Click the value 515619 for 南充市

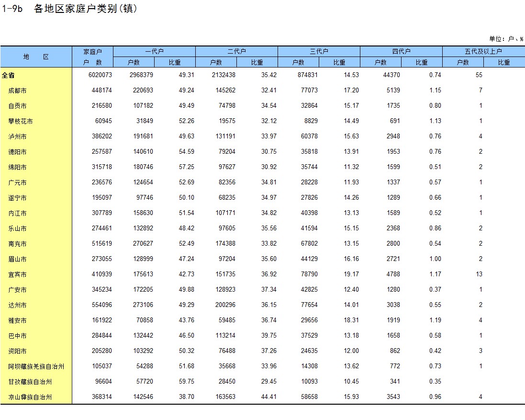pos(102,244)
